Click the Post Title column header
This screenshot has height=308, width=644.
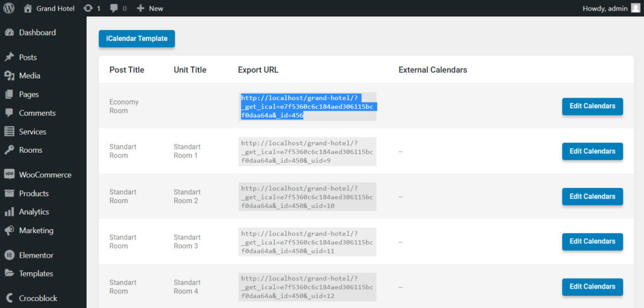tap(127, 70)
